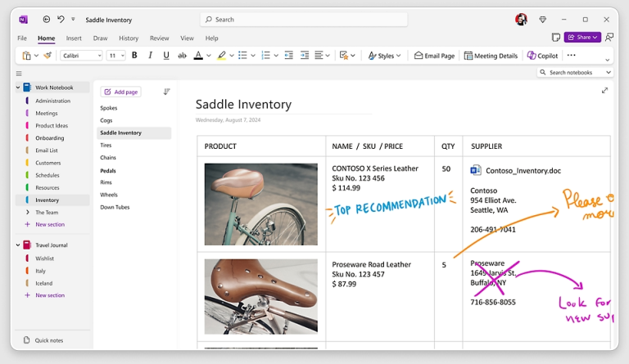This screenshot has width=629, height=364.
Task: Increase the indent level
Action: coord(305,56)
